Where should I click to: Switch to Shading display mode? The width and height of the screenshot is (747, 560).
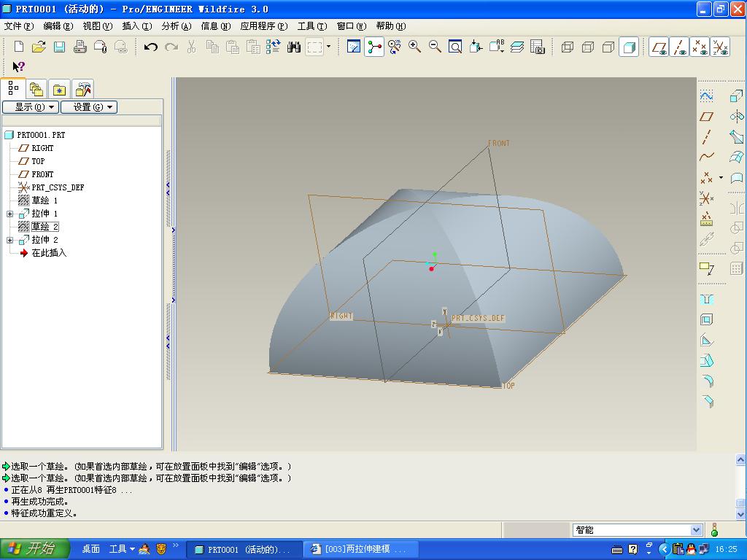629,47
